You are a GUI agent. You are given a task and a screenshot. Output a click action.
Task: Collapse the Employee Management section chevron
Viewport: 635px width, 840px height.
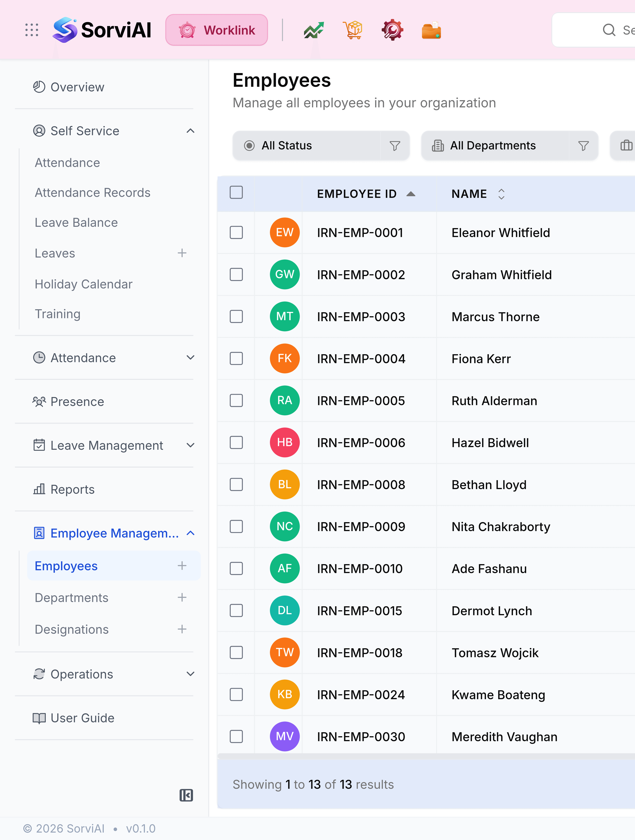[190, 533]
